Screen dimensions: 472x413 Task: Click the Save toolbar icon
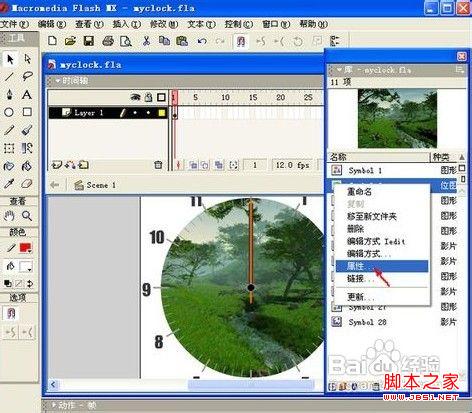click(x=89, y=41)
